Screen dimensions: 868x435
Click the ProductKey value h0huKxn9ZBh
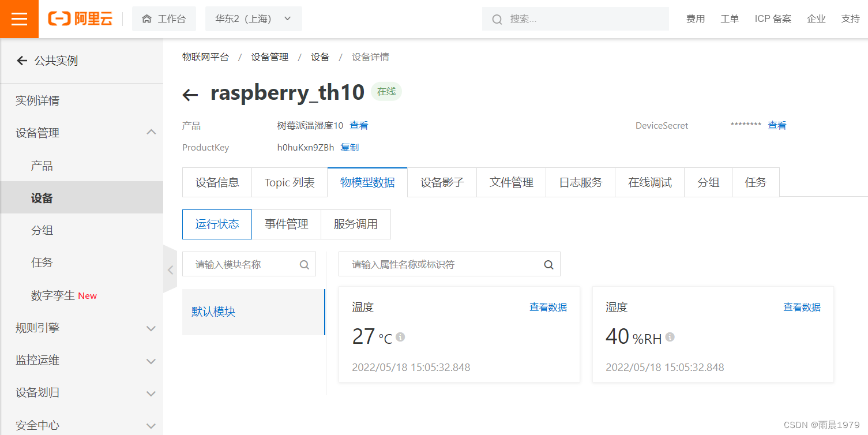tap(306, 148)
